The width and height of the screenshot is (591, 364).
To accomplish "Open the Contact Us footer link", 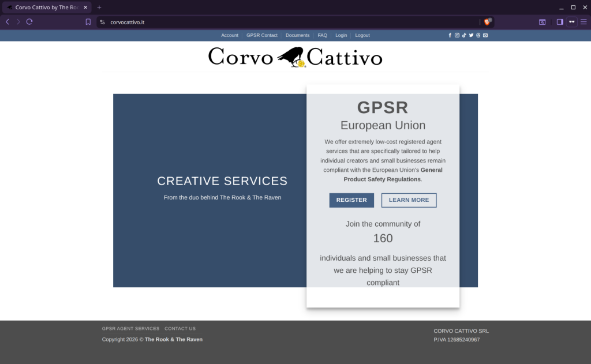I will click(180, 329).
